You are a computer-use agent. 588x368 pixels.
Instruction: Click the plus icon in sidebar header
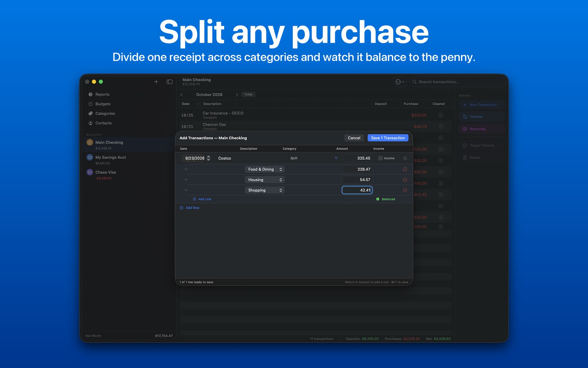156,82
